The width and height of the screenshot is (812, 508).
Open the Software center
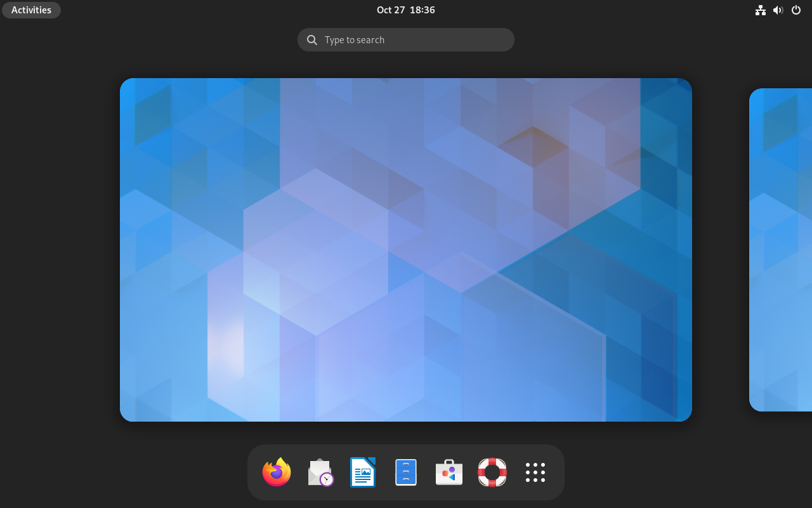click(x=449, y=472)
